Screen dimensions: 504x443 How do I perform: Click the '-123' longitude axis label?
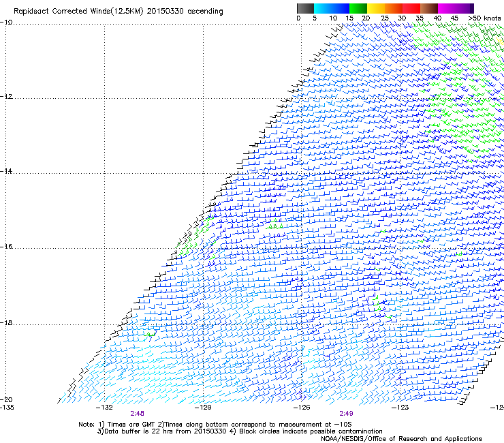pos(400,408)
